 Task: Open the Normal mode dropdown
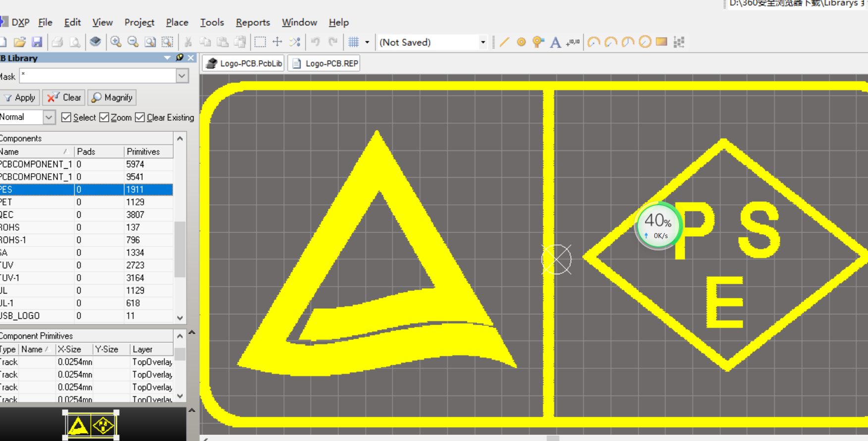pyautogui.click(x=49, y=117)
